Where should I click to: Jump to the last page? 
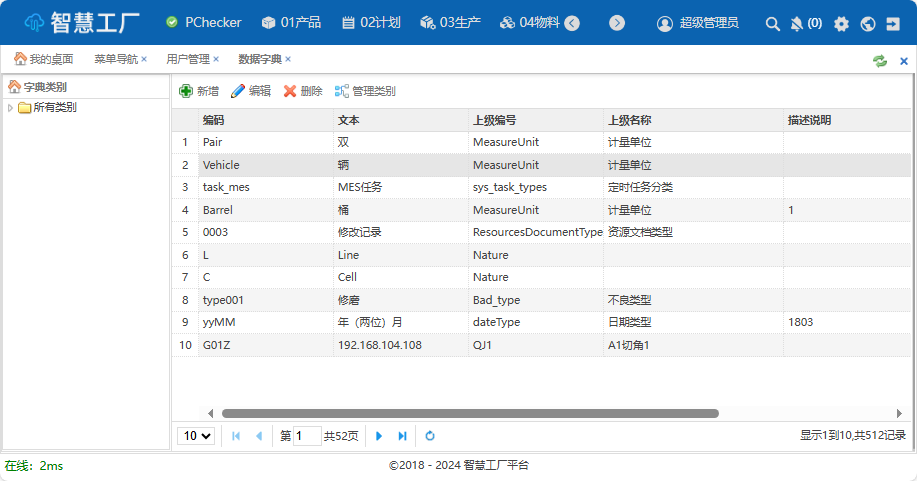coord(402,436)
